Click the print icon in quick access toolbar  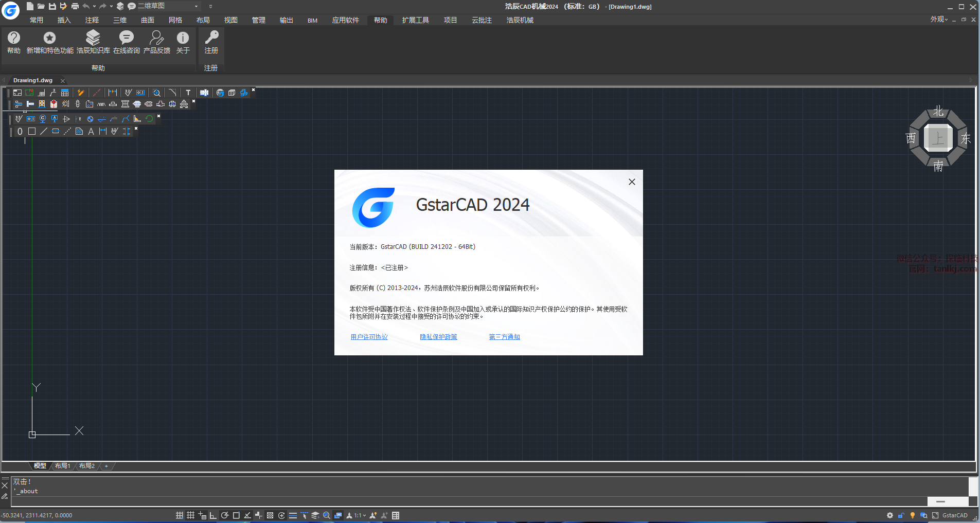(75, 6)
